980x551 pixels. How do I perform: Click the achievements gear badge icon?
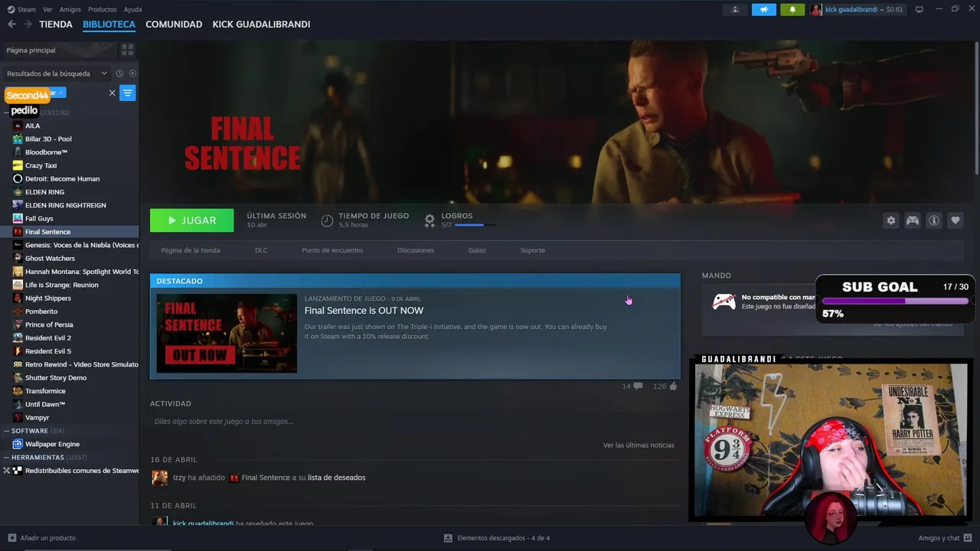[x=430, y=220]
